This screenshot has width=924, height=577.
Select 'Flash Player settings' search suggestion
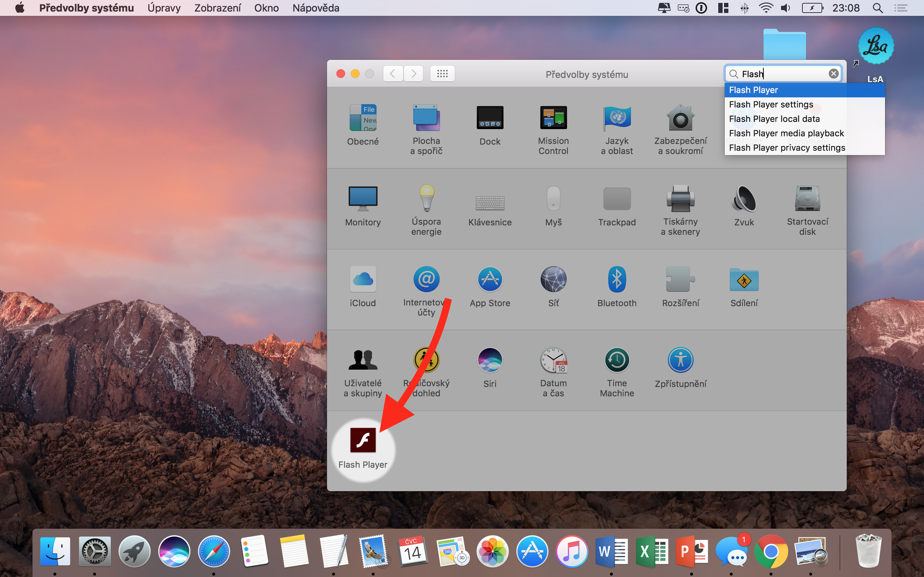coord(771,105)
